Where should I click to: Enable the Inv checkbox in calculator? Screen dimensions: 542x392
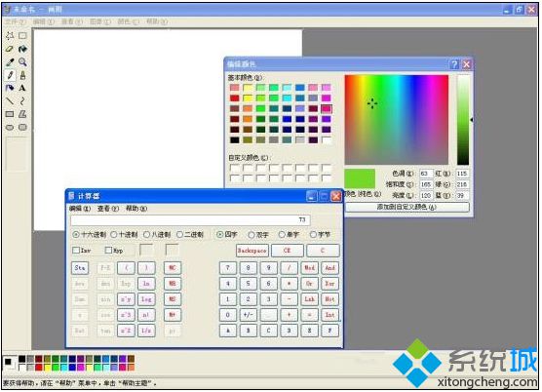coord(76,251)
